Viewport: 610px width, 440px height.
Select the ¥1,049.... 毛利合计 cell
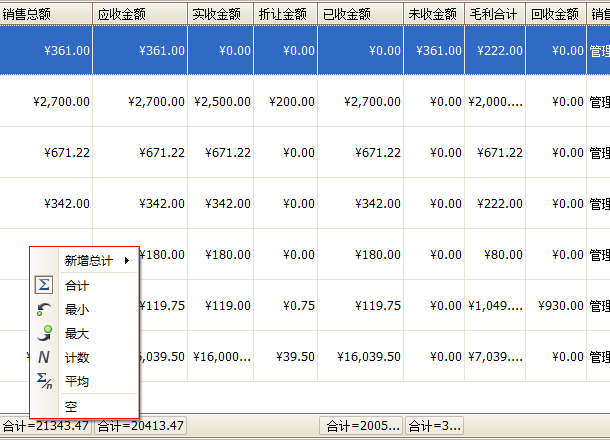(495, 305)
